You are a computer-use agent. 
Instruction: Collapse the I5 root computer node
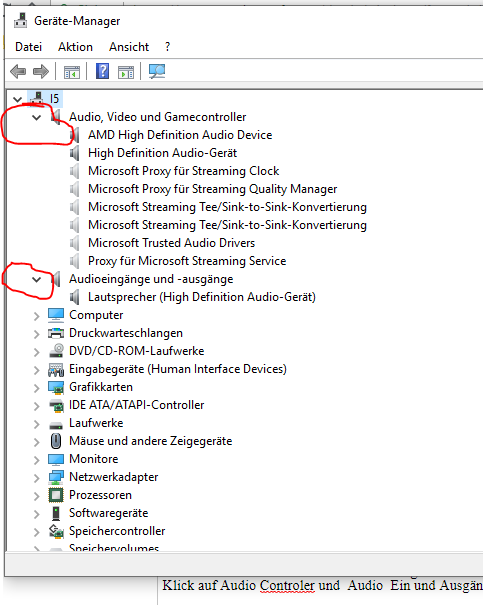pyautogui.click(x=17, y=99)
